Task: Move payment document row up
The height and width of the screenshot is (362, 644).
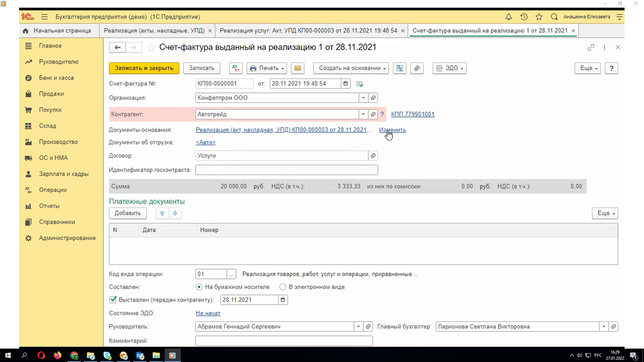Action: pos(162,213)
